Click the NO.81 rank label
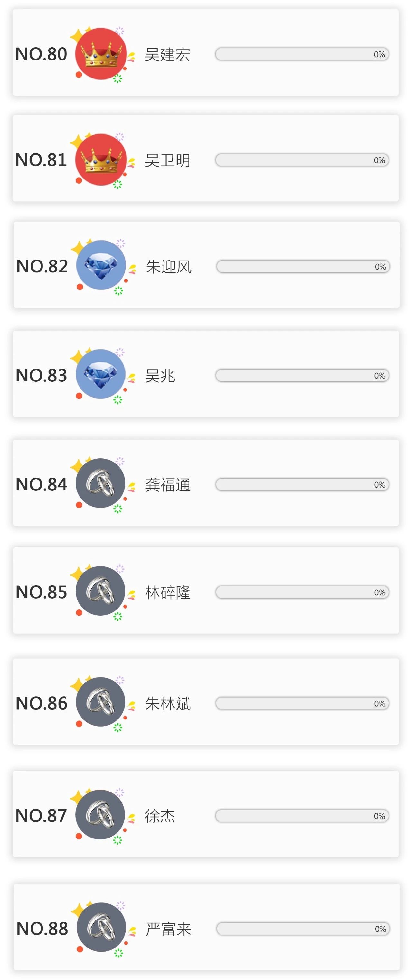Viewport: 412px width, 980px height. click(x=41, y=160)
